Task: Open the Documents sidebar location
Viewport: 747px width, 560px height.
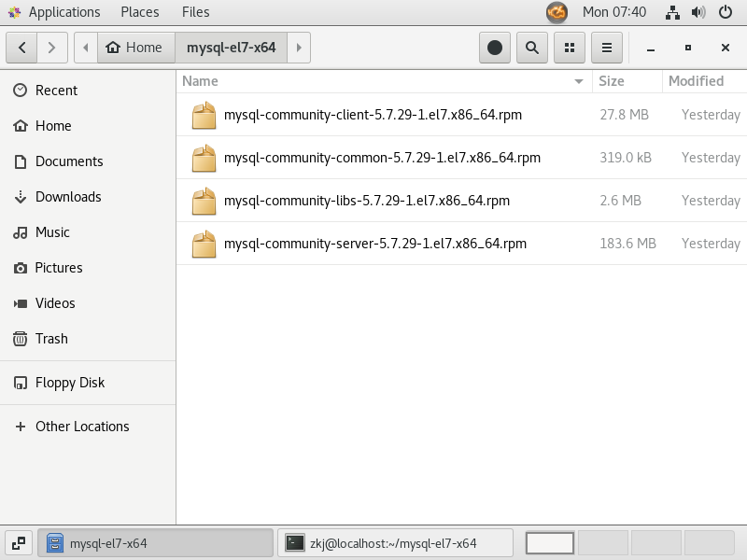Action: pyautogui.click(x=88, y=161)
